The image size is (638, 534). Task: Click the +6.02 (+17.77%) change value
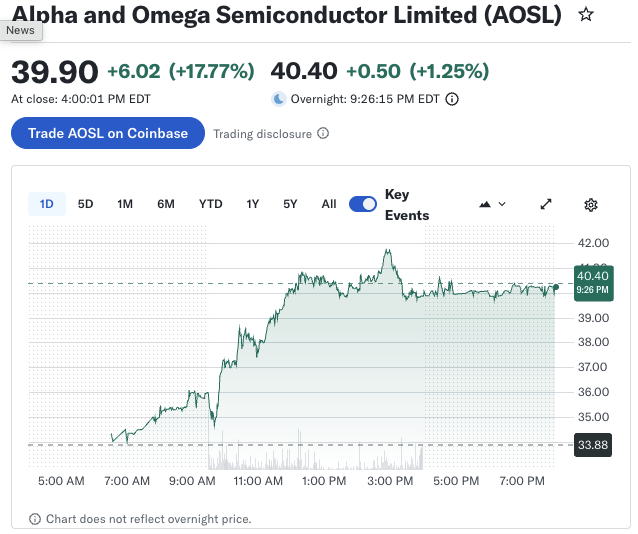181,72
